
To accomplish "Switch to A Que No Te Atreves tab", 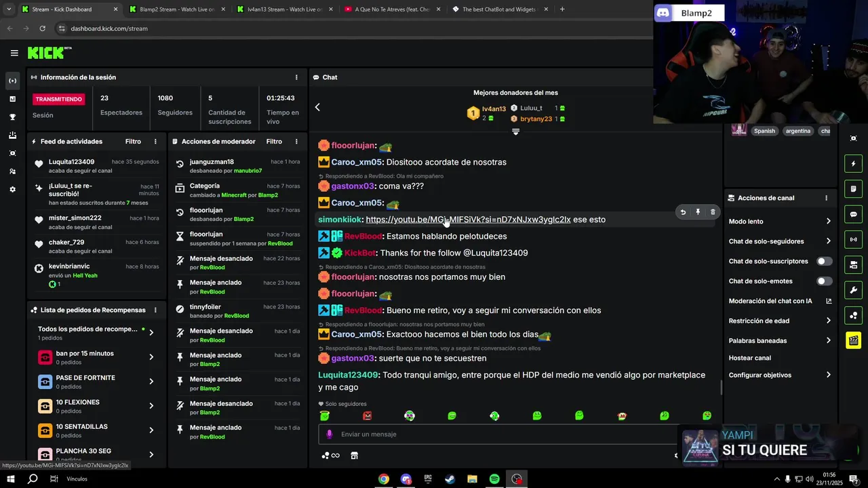I will click(x=392, y=9).
